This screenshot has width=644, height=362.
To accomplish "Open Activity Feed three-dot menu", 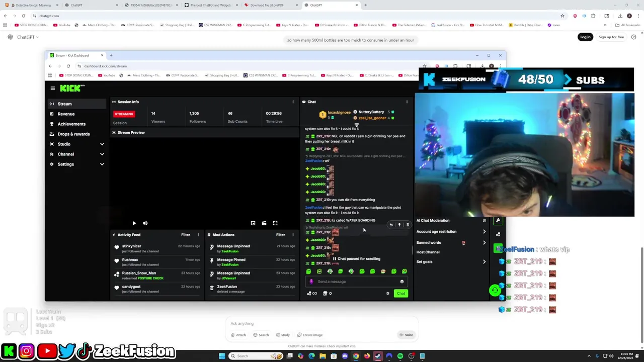I will pyautogui.click(x=198, y=235).
